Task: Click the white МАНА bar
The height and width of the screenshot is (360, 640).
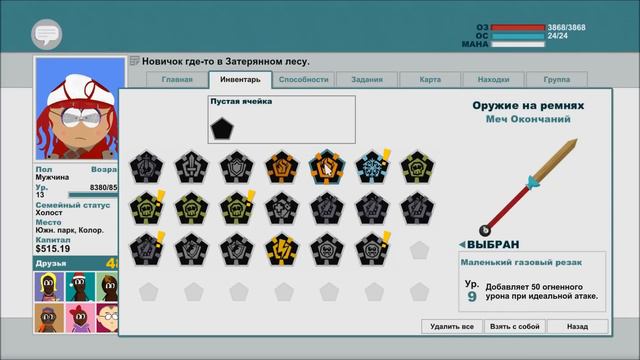Action: click(518, 44)
